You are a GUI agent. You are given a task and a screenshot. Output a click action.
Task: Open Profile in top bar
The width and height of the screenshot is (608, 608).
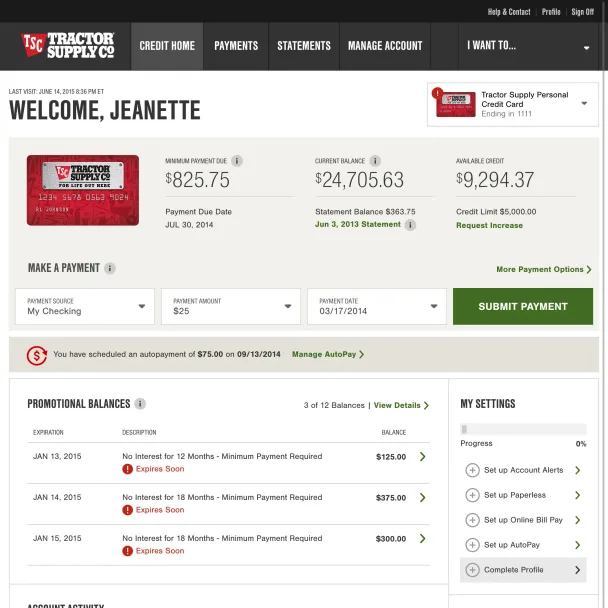tap(551, 12)
